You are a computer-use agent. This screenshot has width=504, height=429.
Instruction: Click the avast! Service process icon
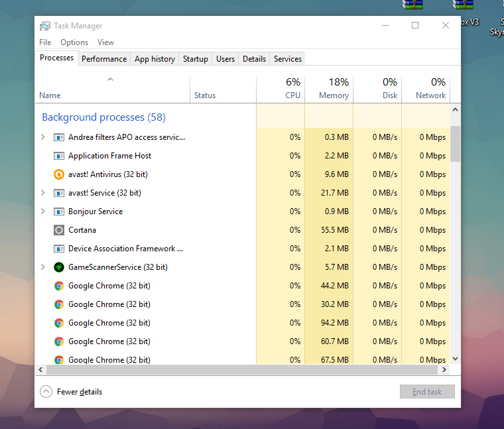pos(59,193)
